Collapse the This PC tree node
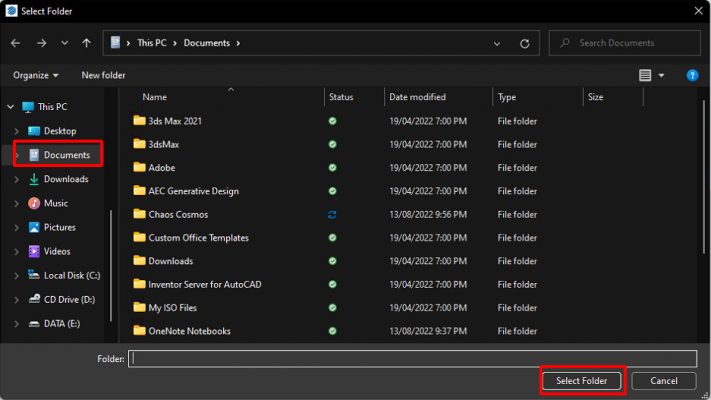The image size is (711, 400). pos(9,107)
